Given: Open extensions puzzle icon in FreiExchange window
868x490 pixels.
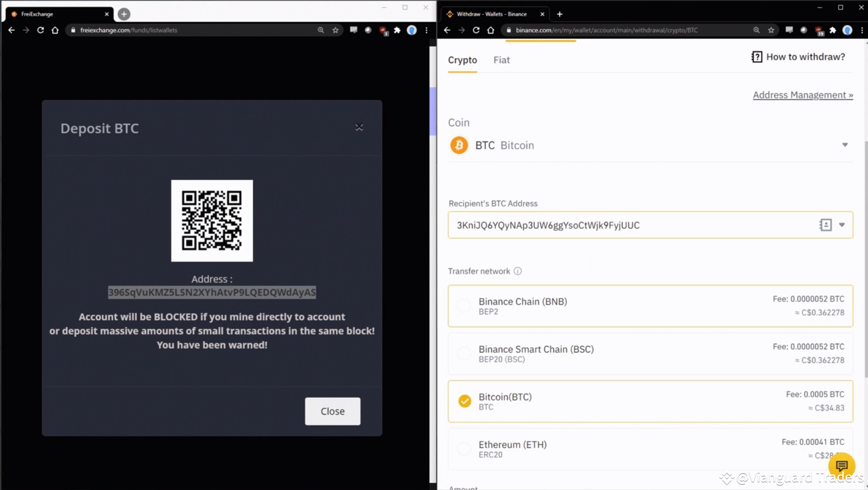Looking at the screenshot, I should pyautogui.click(x=397, y=30).
